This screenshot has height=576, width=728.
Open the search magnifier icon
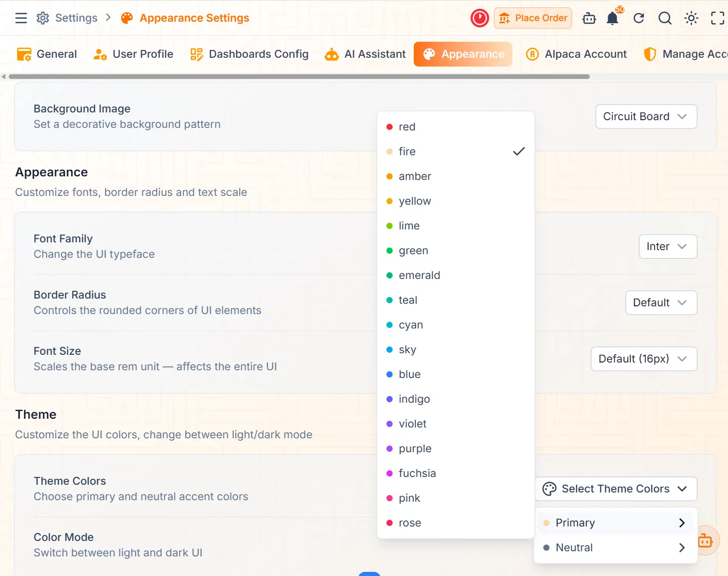click(665, 19)
